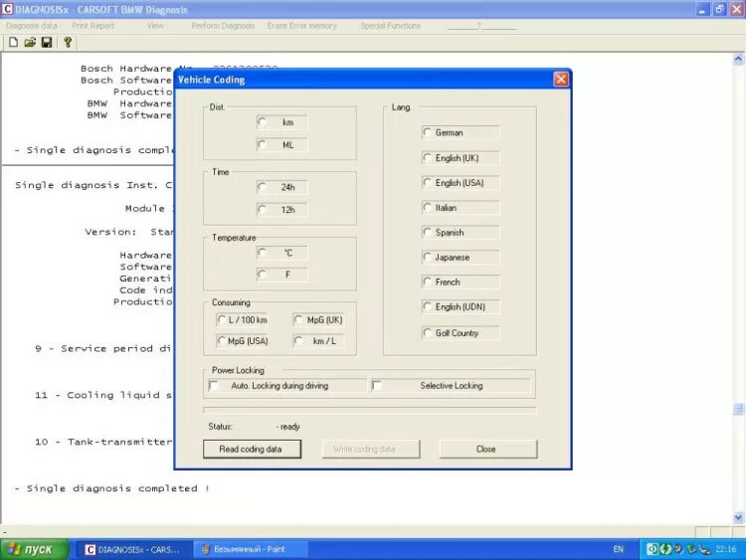Switch to DIAGNOSISx taskbar button
The image size is (746, 560).
coord(133,549)
